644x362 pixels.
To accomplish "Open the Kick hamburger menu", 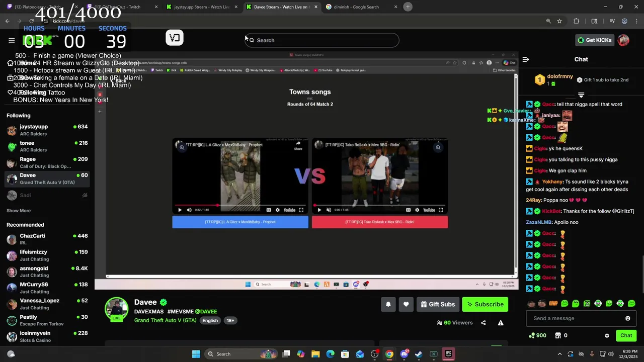I will coord(12,40).
